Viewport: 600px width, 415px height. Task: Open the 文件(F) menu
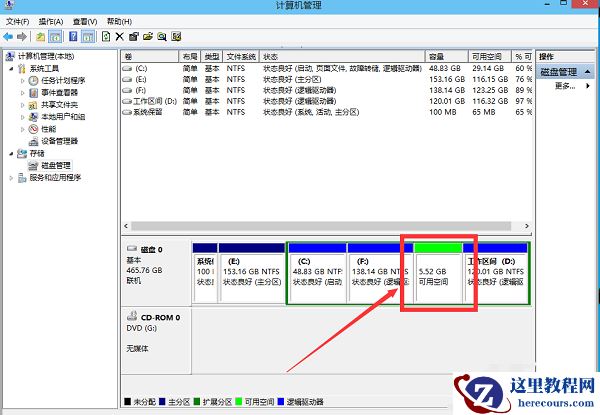click(x=18, y=21)
